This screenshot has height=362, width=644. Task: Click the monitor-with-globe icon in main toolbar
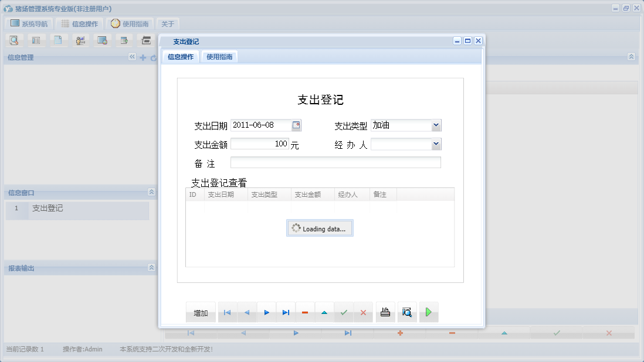pyautogui.click(x=101, y=40)
